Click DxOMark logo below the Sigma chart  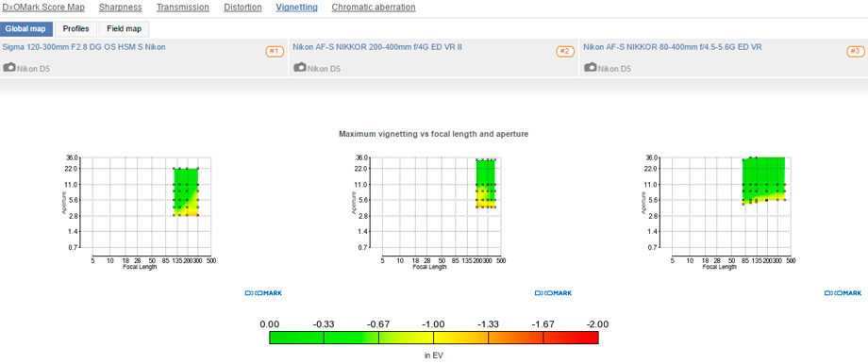click(263, 293)
